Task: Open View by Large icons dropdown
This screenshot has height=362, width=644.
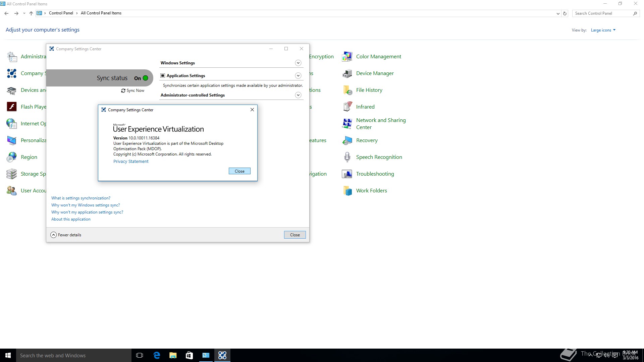Action: (x=603, y=30)
